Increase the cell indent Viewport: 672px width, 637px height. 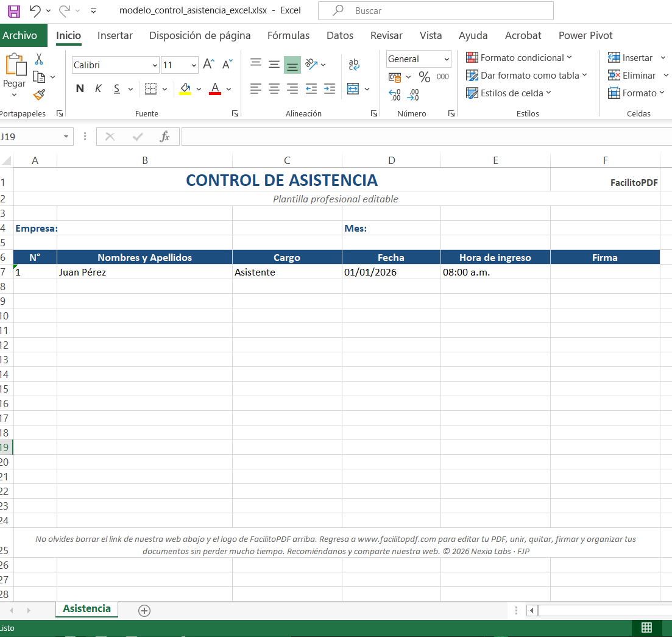pyautogui.click(x=330, y=89)
